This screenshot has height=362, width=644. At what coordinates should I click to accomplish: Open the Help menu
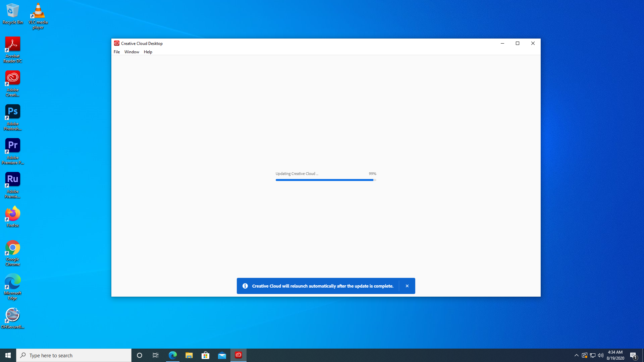coord(148,52)
